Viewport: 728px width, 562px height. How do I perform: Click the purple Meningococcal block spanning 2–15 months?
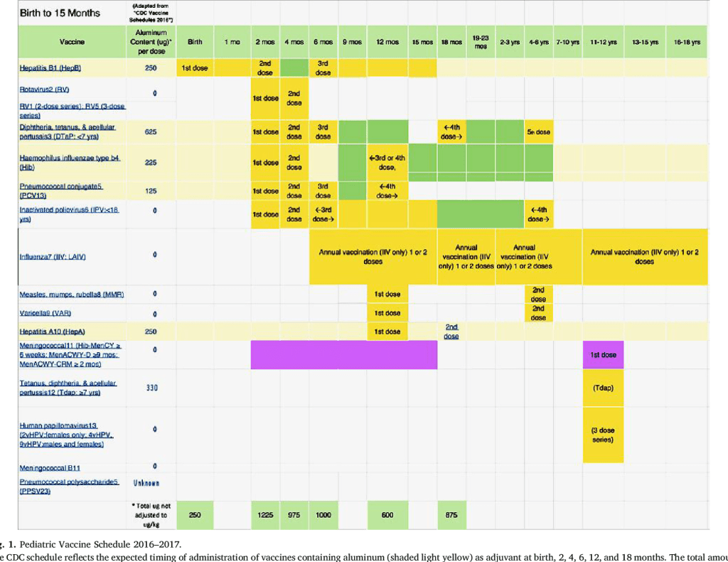[x=343, y=354]
